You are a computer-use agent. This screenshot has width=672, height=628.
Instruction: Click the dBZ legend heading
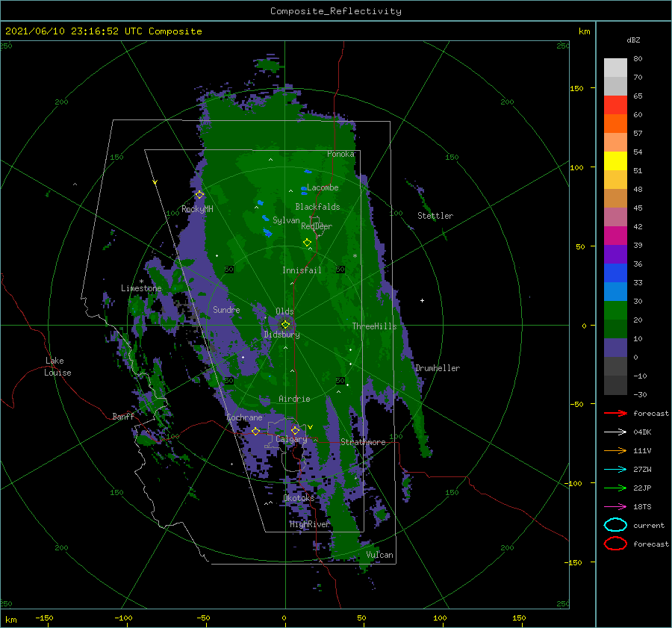[633, 40]
